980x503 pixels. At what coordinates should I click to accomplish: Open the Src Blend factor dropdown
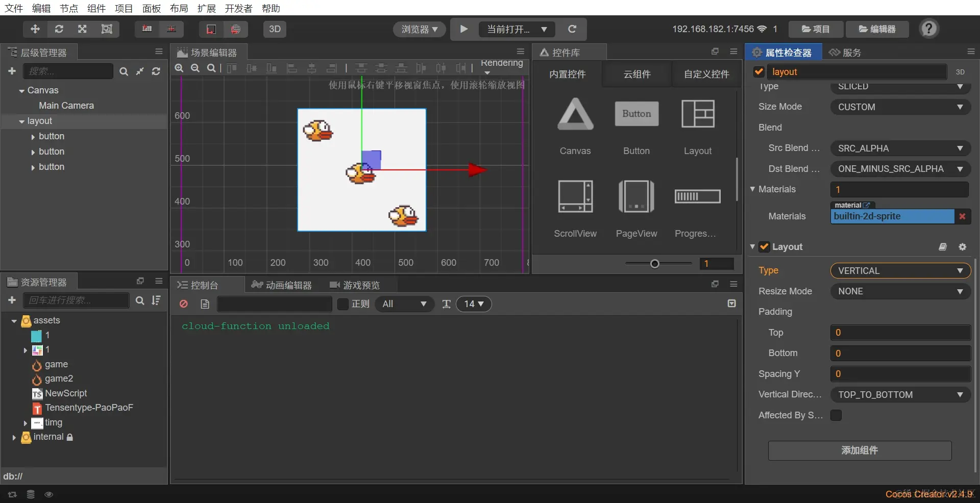(x=900, y=148)
